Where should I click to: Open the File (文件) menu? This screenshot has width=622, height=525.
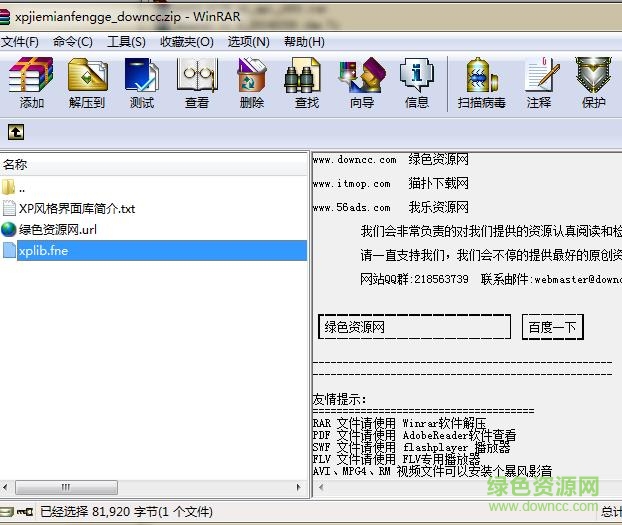click(x=20, y=42)
